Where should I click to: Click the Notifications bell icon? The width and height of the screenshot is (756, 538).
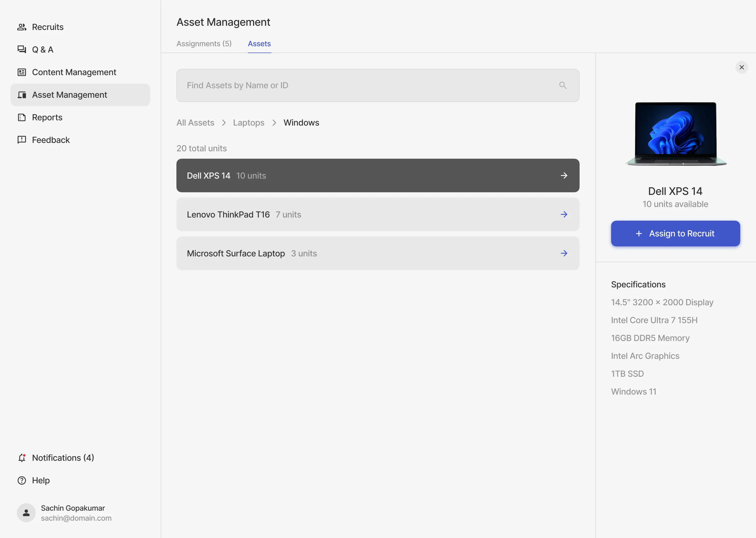[x=22, y=458]
